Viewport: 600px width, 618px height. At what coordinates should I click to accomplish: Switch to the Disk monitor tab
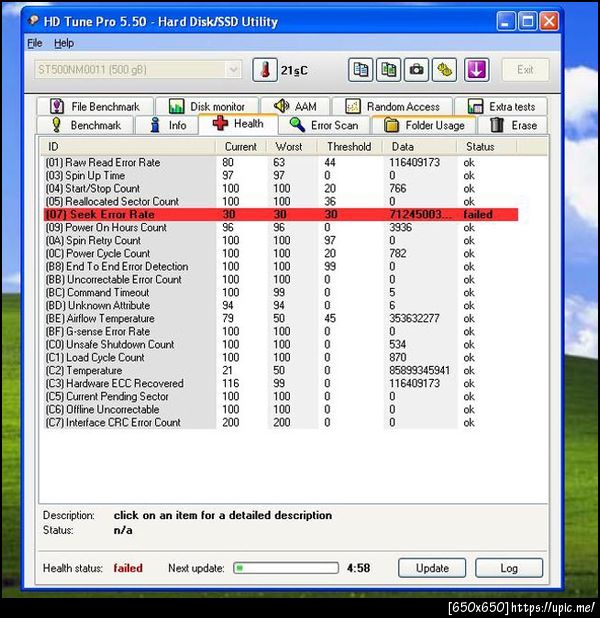click(x=207, y=106)
